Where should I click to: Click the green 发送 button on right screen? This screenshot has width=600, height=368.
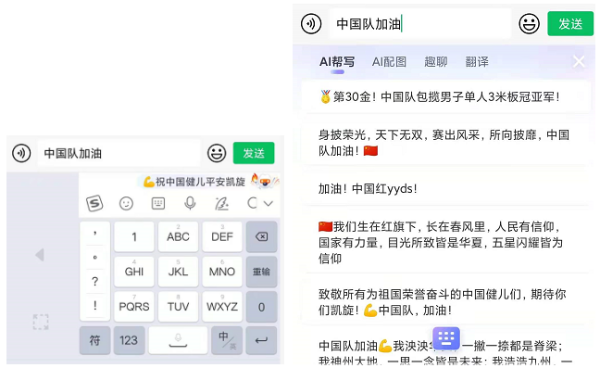tap(570, 24)
